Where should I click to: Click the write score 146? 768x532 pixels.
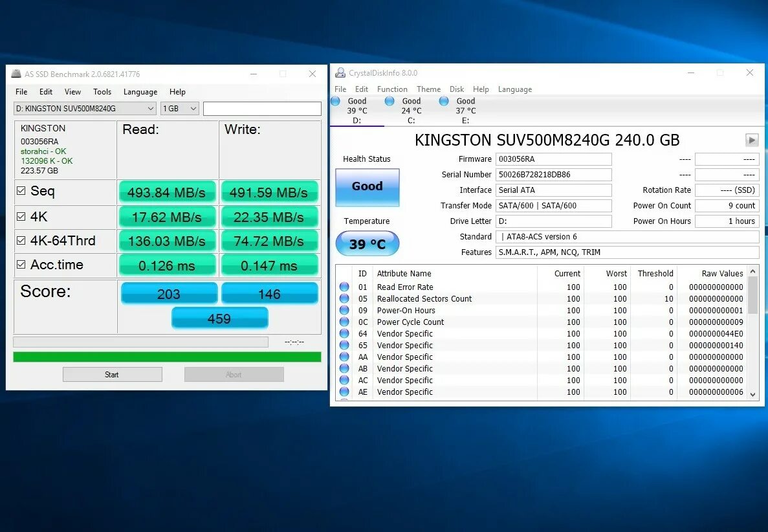click(x=269, y=293)
